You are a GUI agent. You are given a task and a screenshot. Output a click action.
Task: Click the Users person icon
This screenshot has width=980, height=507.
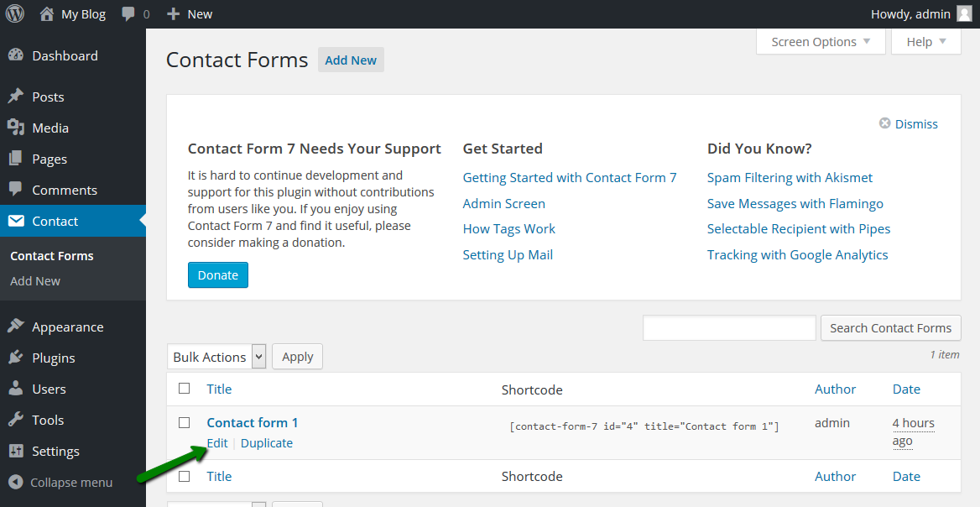pos(16,388)
